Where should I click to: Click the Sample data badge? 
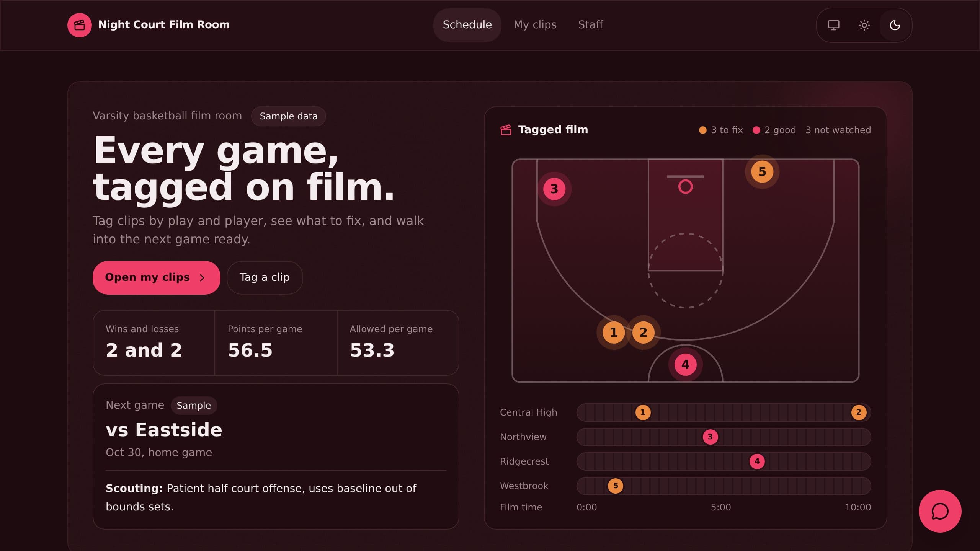tap(288, 116)
